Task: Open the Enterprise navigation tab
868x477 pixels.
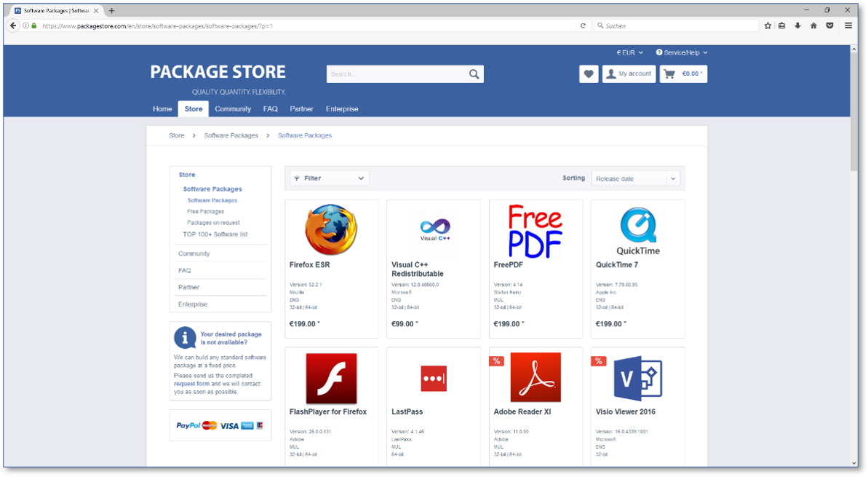Action: [x=342, y=109]
